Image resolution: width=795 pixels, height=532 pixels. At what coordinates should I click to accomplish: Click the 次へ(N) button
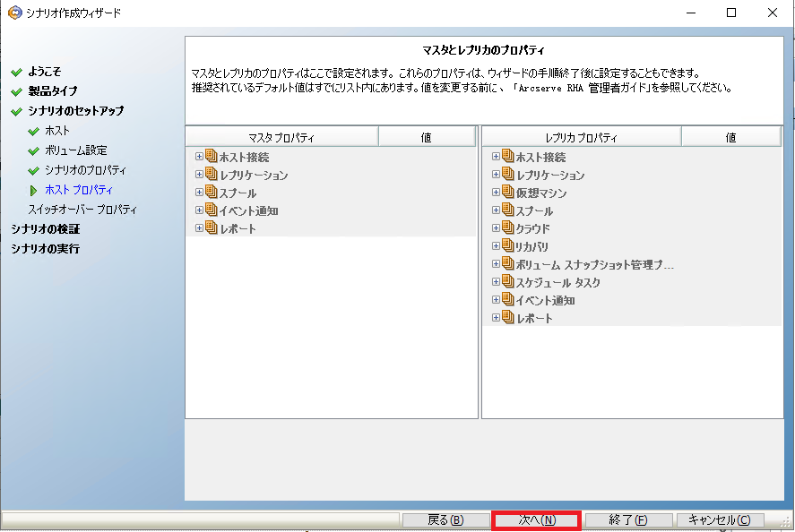tap(537, 520)
